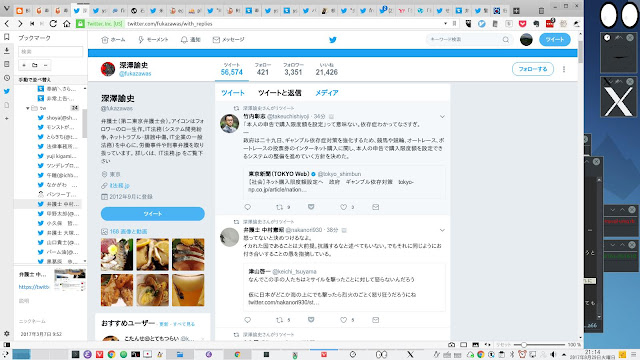Go forward with the browser forward arrow

(x=20, y=24)
